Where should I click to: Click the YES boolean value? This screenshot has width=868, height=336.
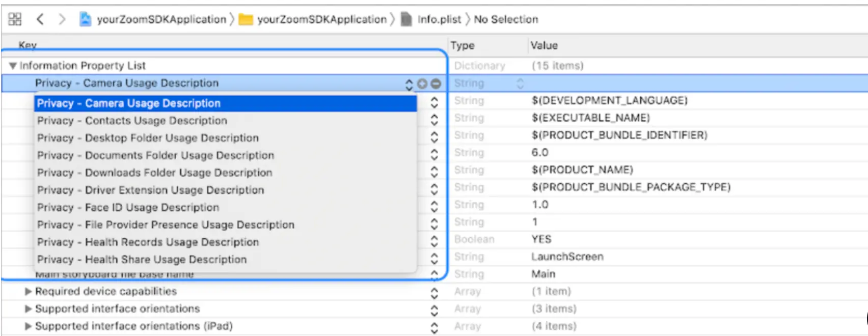(x=541, y=239)
